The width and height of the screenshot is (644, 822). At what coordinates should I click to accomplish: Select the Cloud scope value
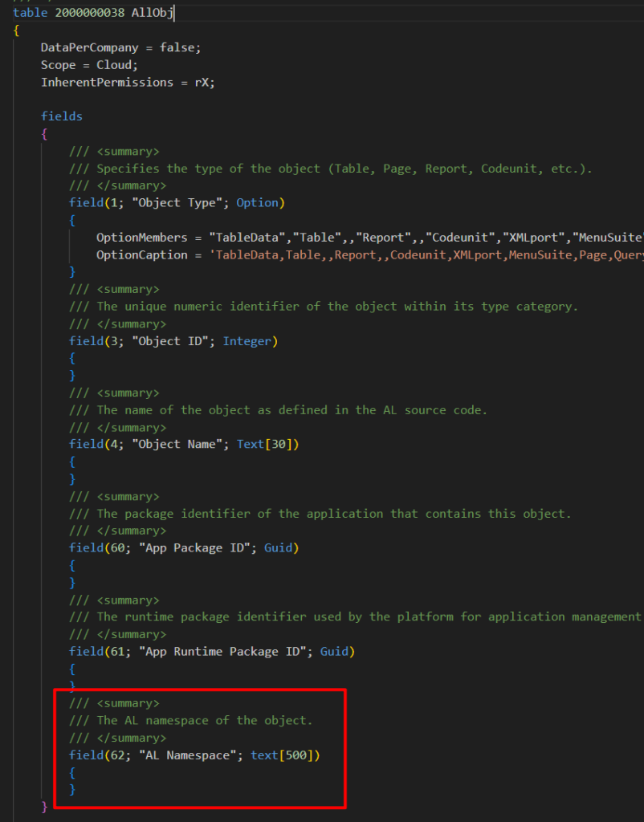tap(117, 65)
